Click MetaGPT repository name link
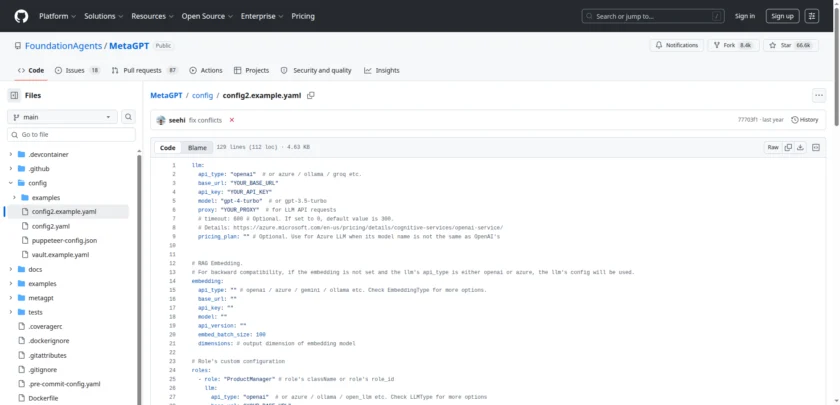The image size is (840, 405). point(129,46)
